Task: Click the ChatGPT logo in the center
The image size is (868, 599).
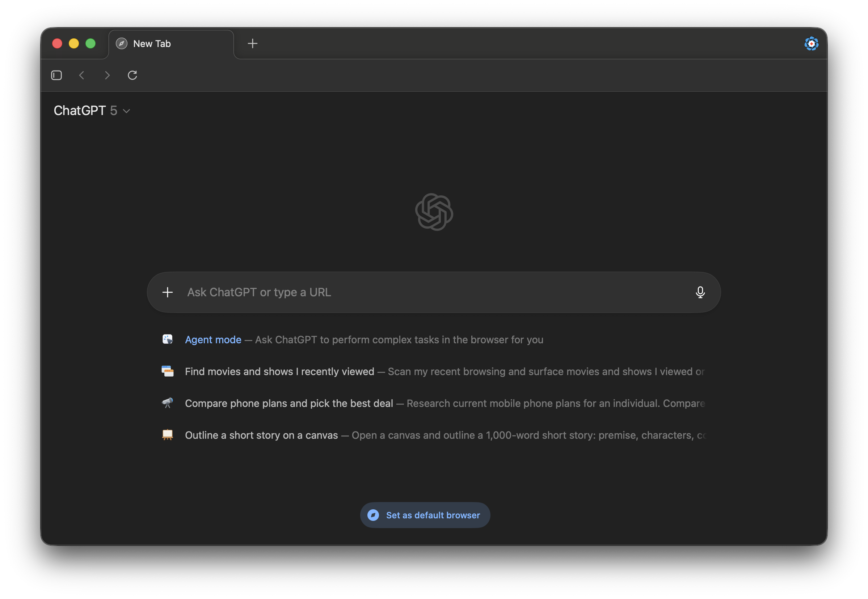Action: [x=434, y=212]
